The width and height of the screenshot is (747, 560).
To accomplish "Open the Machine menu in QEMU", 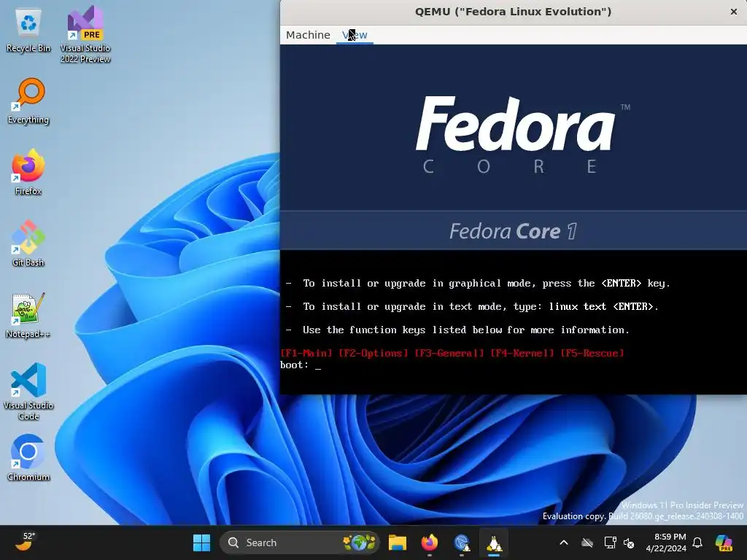I will pyautogui.click(x=308, y=35).
